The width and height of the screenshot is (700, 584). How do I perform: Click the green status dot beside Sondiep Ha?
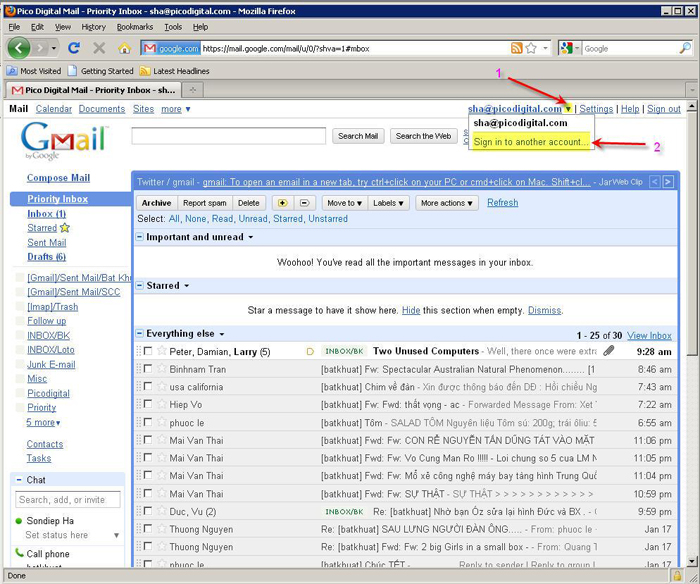tap(19, 521)
